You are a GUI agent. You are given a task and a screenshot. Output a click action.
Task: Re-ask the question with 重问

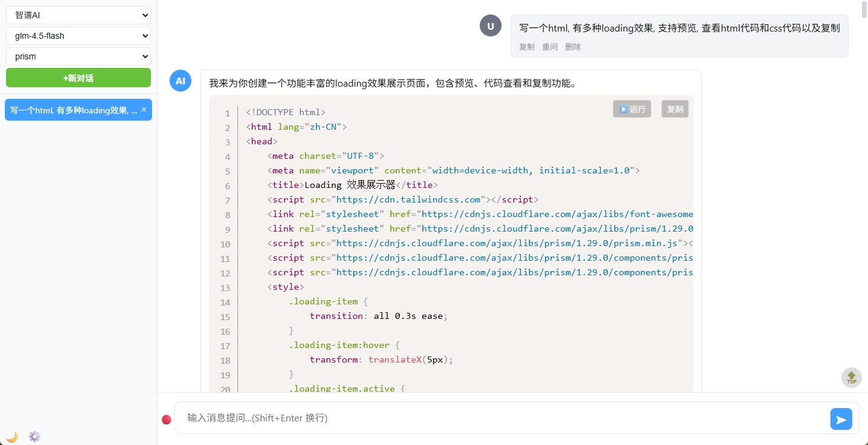click(x=550, y=47)
